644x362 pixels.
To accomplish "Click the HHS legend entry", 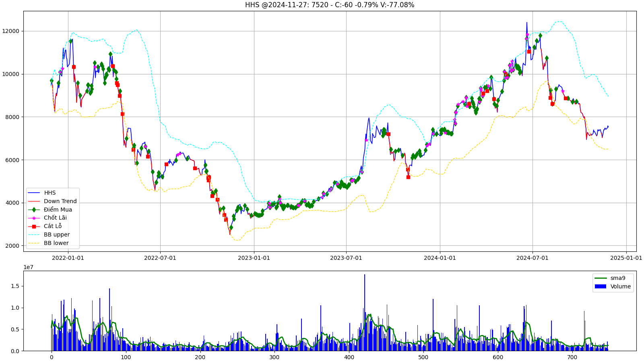I will pos(50,193).
